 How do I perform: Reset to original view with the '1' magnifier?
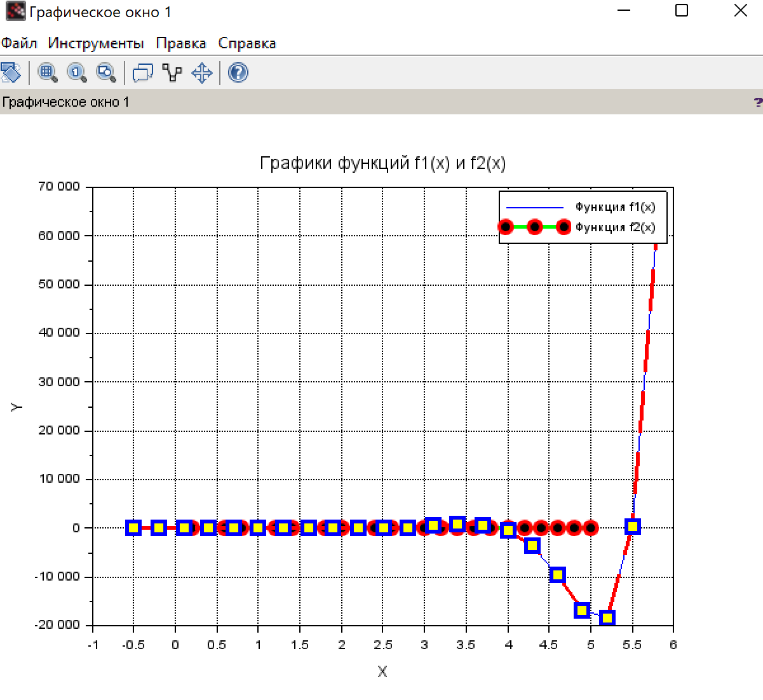point(78,72)
